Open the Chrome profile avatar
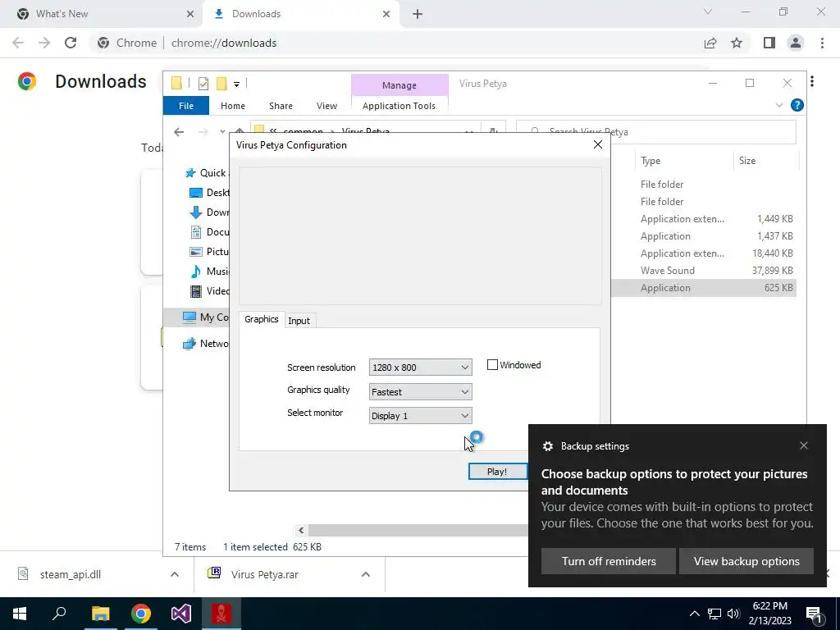Viewport: 840px width, 630px height. (x=796, y=43)
